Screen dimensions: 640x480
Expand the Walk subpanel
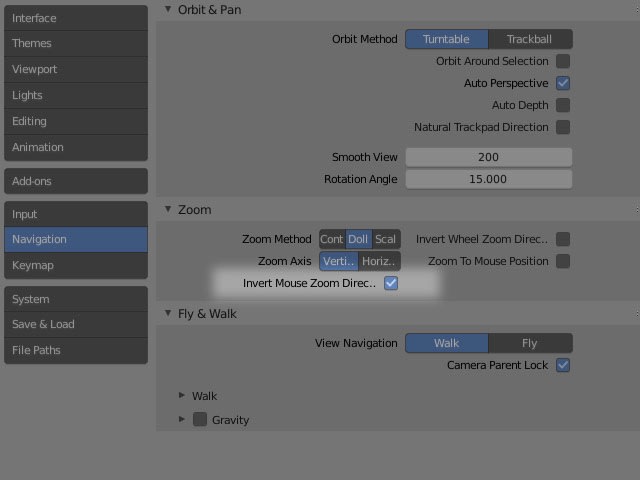tap(182, 396)
